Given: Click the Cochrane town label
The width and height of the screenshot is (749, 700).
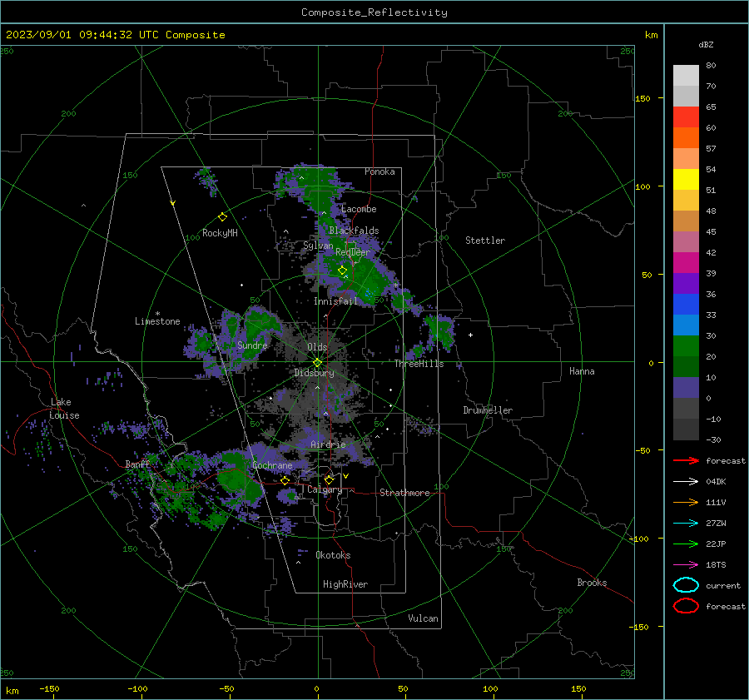Looking at the screenshot, I should click(272, 465).
